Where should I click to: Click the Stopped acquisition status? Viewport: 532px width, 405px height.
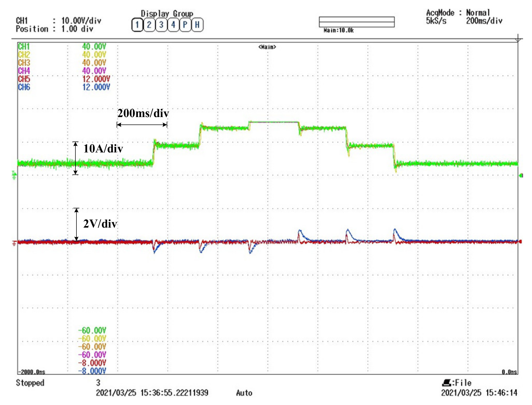(x=30, y=383)
